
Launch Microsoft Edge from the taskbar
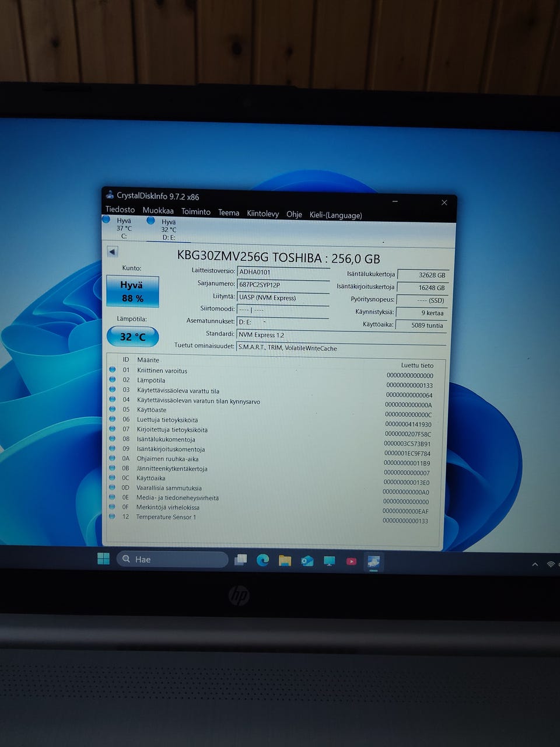click(x=263, y=560)
